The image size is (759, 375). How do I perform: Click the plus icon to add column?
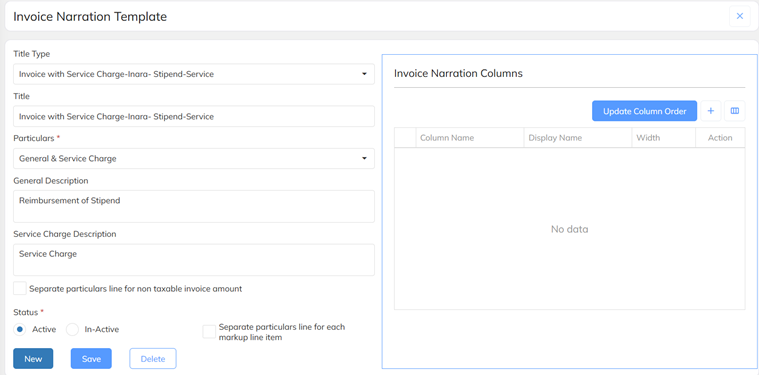711,111
